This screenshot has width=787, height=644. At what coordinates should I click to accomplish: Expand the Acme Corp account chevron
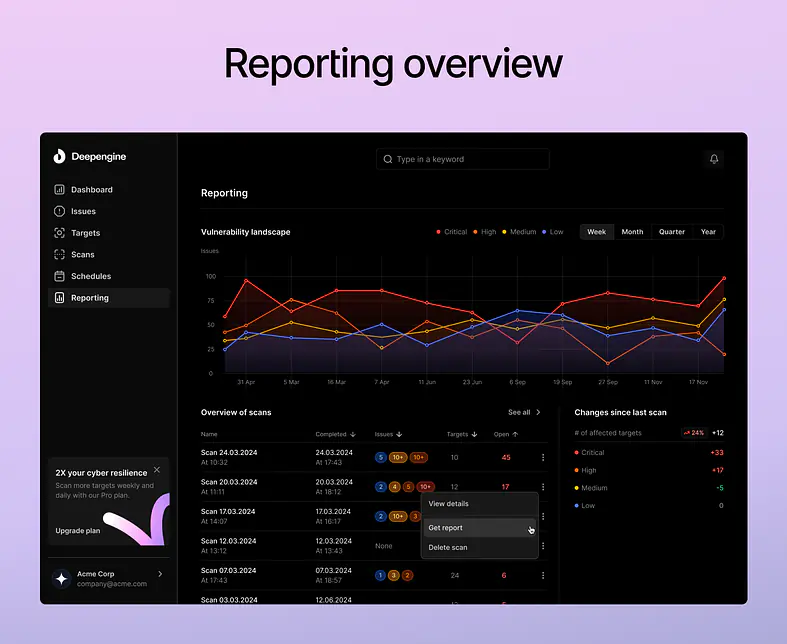160,574
